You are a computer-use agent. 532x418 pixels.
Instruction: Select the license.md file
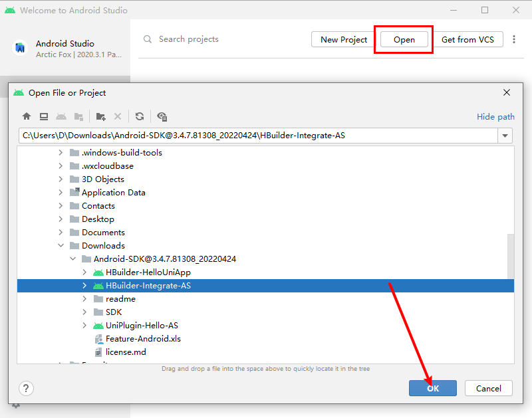pyautogui.click(x=125, y=352)
